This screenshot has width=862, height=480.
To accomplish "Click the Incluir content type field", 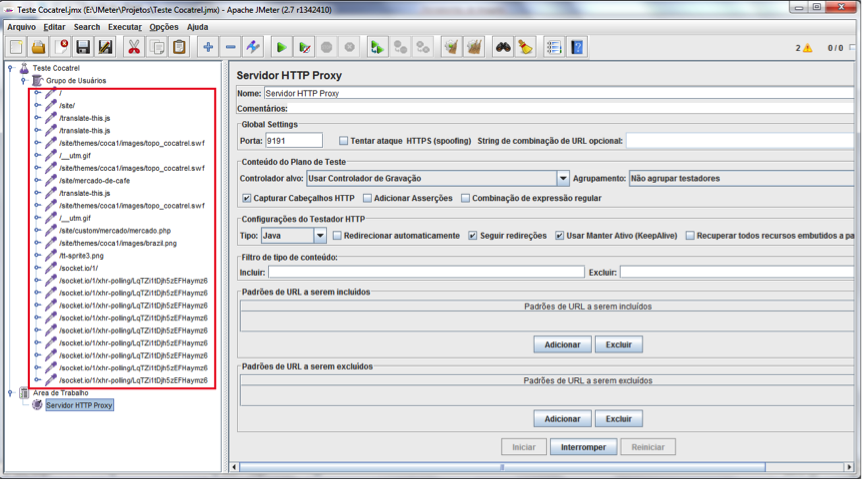I will [x=426, y=272].
